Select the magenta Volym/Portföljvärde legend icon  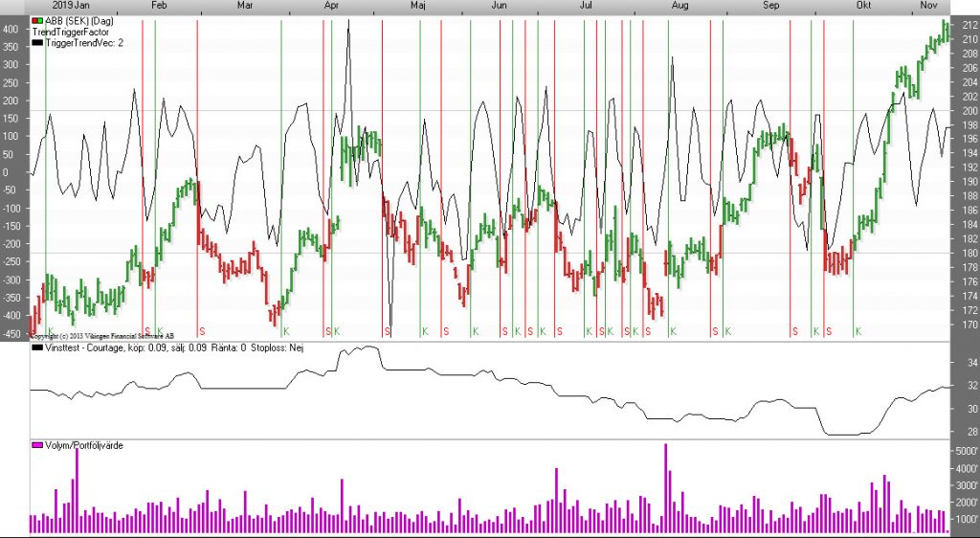pos(37,446)
